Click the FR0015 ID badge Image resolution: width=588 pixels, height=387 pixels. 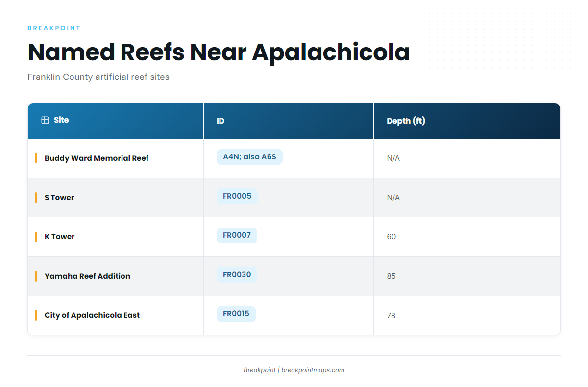(x=236, y=314)
